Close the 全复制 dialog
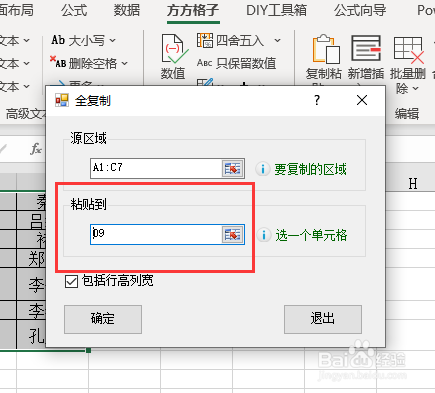The image size is (435, 393). 362,100
